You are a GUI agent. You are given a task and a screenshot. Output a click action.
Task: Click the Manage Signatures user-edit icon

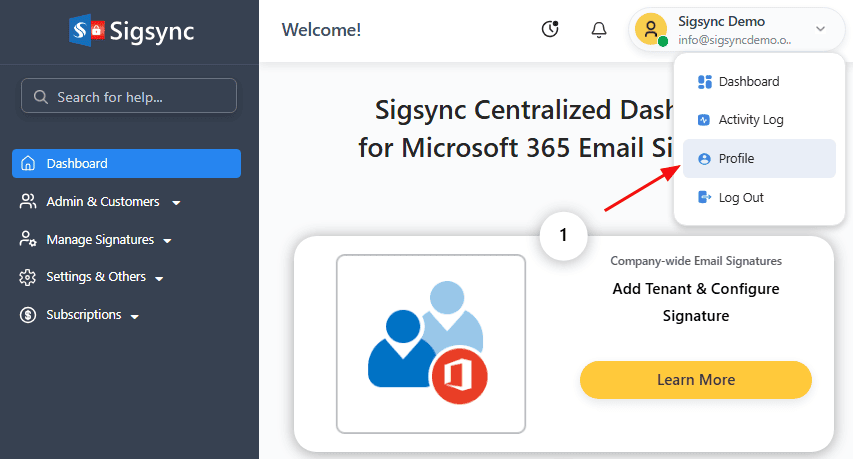click(28, 239)
